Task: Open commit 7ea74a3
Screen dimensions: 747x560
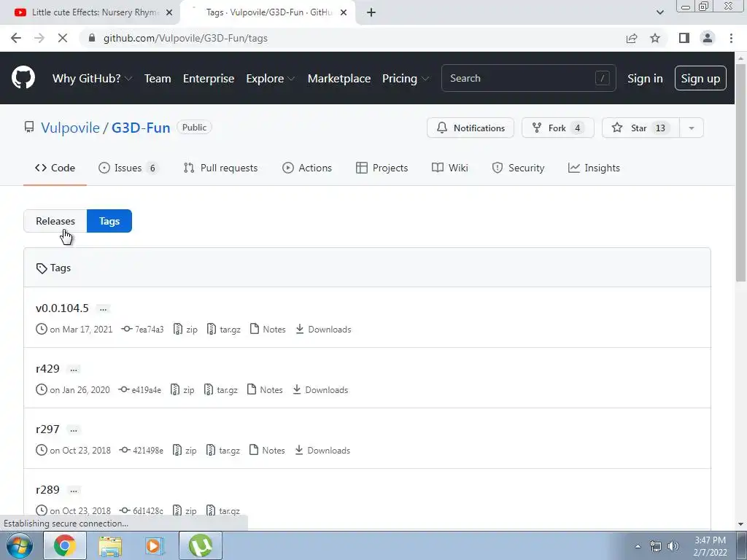Action: pyautogui.click(x=142, y=329)
